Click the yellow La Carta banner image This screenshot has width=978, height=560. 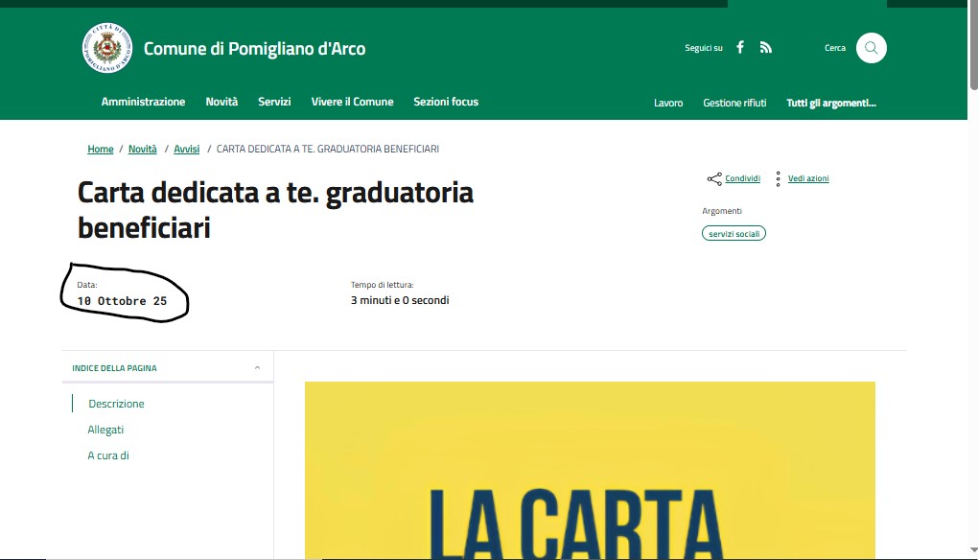590,470
